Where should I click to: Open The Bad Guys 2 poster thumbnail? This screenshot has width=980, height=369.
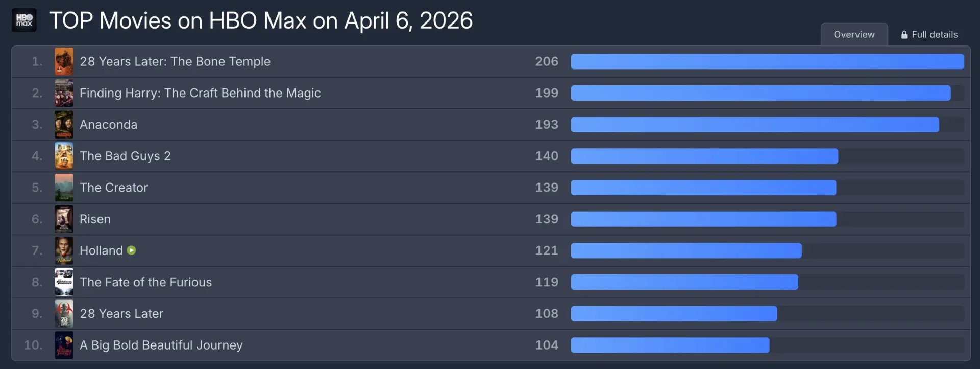point(64,156)
